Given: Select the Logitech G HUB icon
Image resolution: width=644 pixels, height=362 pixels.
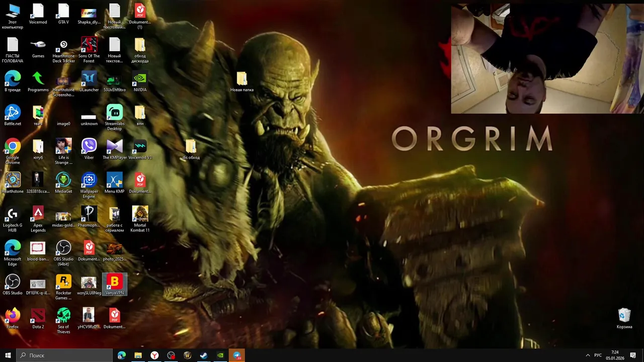Looking at the screenshot, I should coord(13,219).
